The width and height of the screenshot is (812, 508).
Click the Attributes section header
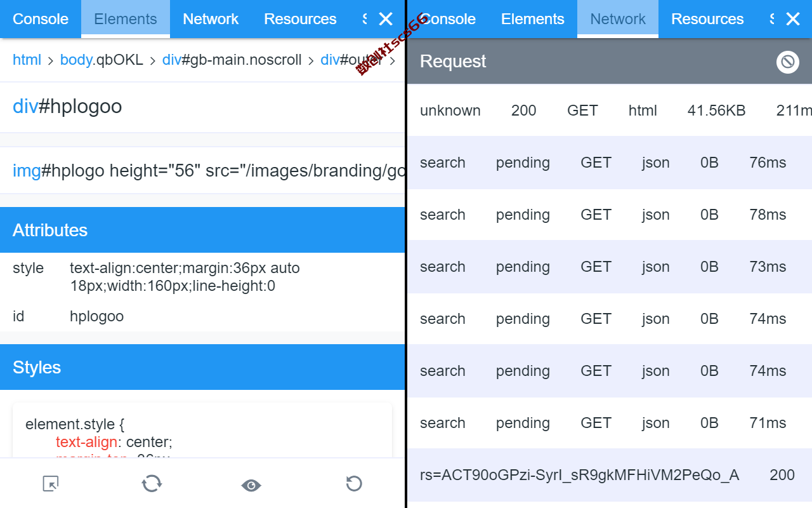pyautogui.click(x=202, y=230)
